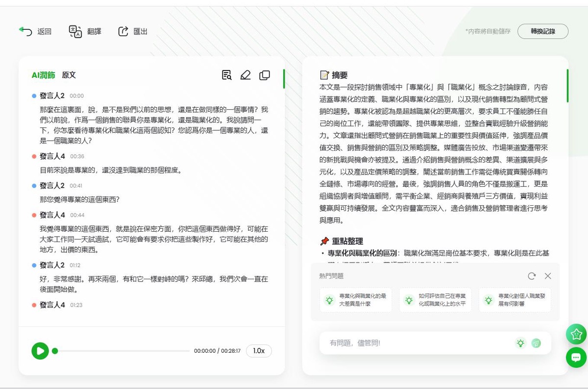Click the audio progress slider

click(122, 351)
